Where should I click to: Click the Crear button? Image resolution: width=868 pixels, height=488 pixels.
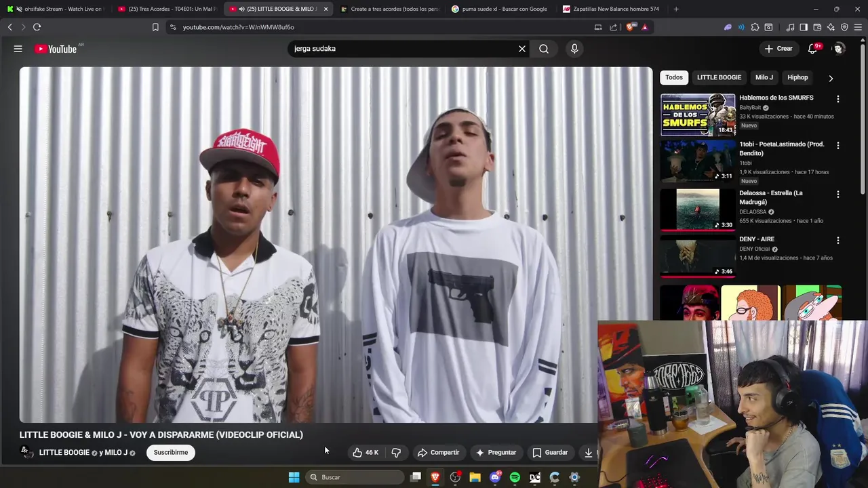pyautogui.click(x=778, y=49)
